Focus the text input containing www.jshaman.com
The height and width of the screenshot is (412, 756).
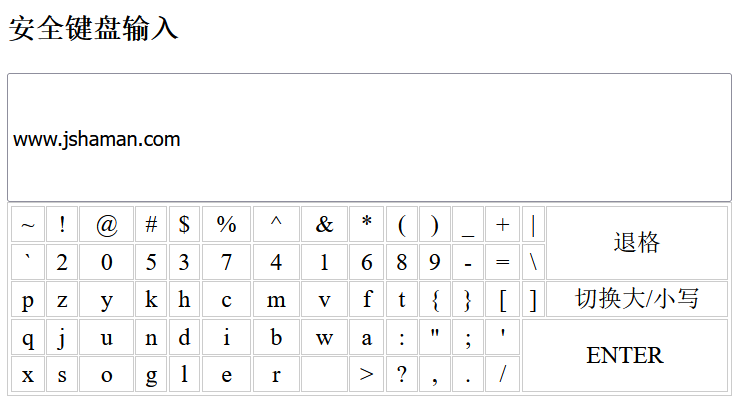369,137
